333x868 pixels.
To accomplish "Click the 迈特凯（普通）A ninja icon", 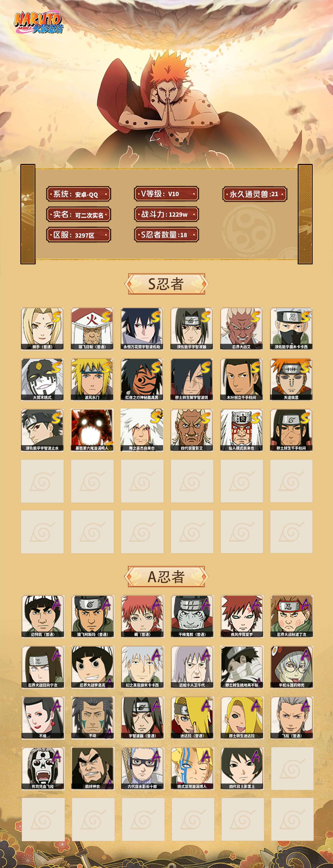I will coord(43,616).
